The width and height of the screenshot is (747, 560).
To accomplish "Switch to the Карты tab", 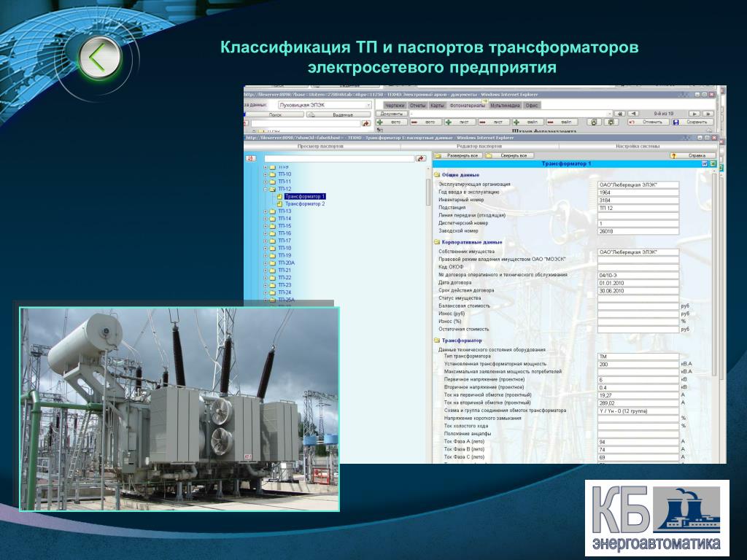I will [437, 105].
